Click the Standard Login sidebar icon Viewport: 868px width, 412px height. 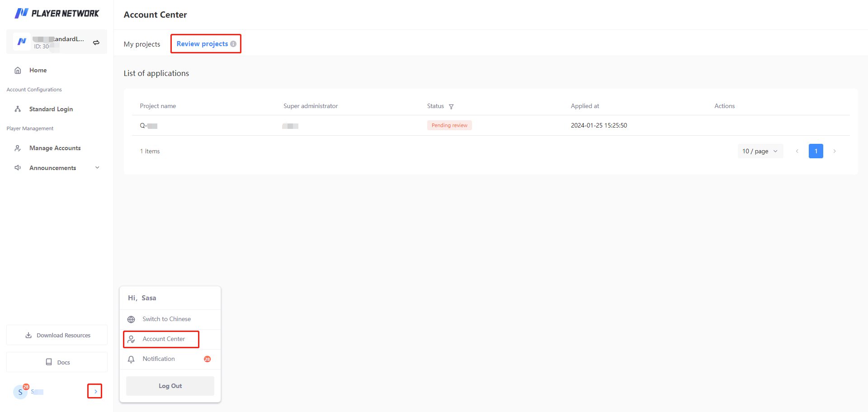click(x=18, y=109)
